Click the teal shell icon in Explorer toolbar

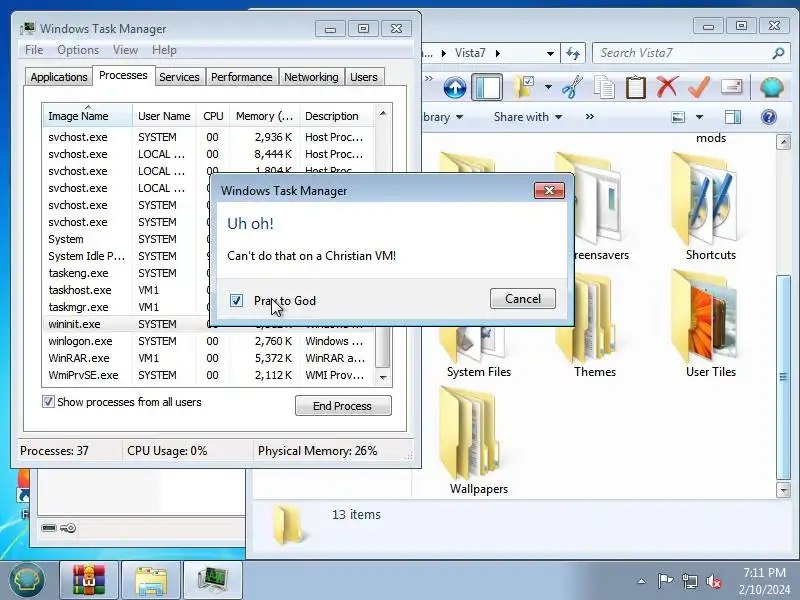tap(771, 87)
